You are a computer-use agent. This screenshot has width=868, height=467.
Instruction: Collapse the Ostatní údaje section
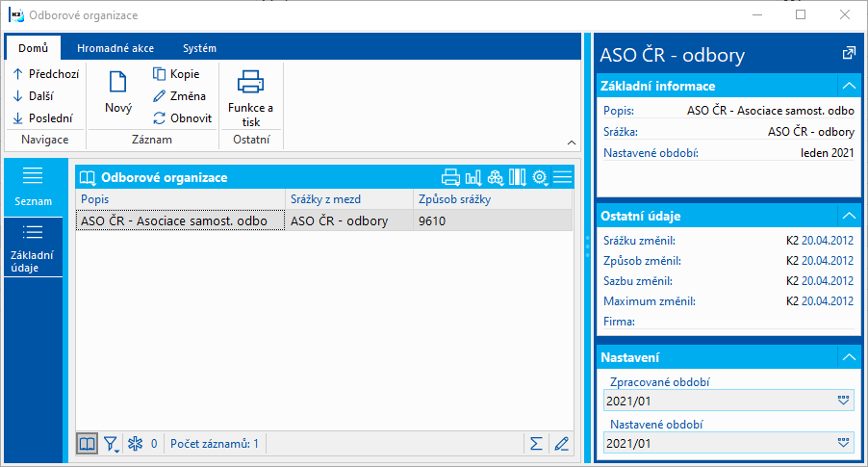849,216
